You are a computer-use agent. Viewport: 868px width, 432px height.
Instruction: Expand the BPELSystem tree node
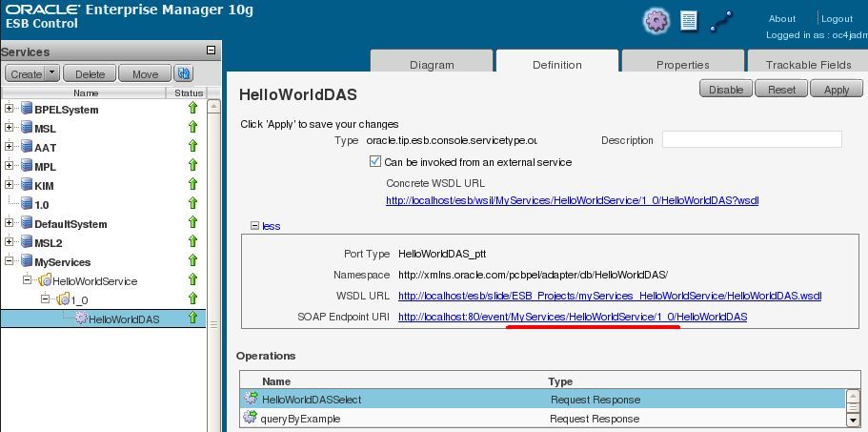click(9, 109)
